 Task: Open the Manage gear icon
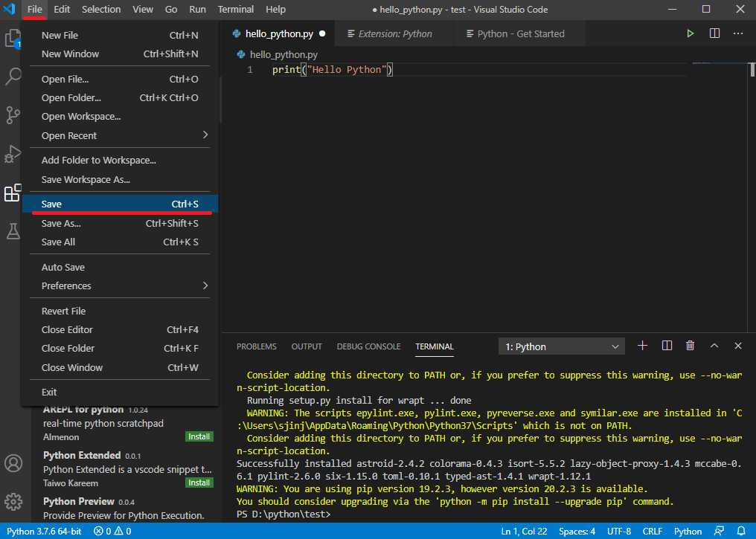(13, 501)
